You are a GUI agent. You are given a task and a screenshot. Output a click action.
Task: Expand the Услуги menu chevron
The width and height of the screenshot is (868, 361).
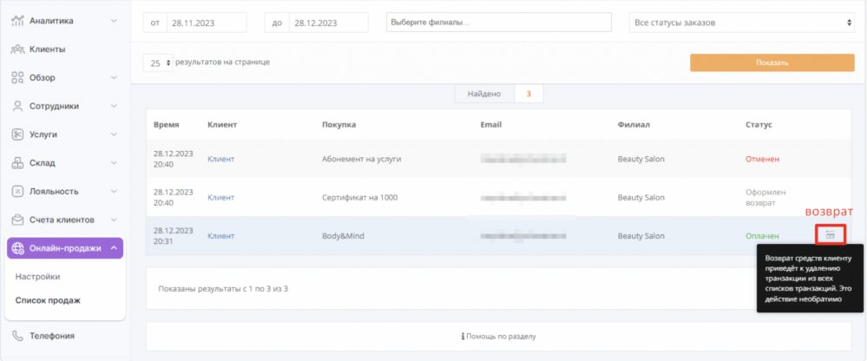point(114,134)
